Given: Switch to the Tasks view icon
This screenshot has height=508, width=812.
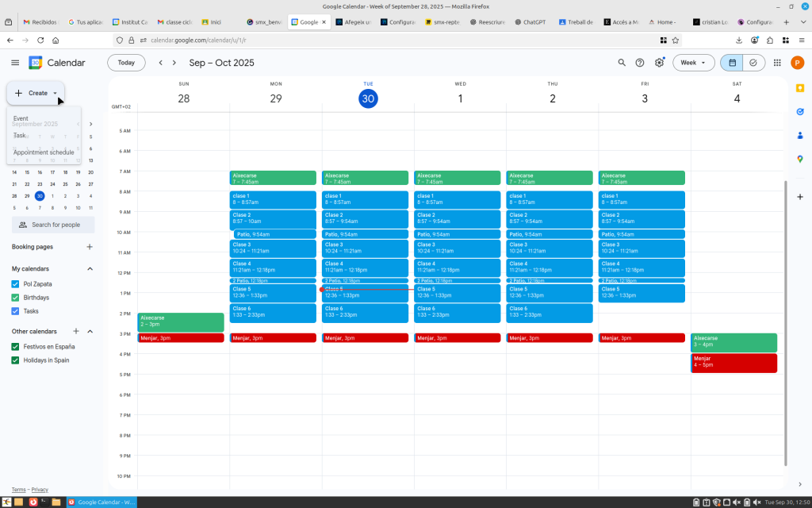Looking at the screenshot, I should coord(753,63).
